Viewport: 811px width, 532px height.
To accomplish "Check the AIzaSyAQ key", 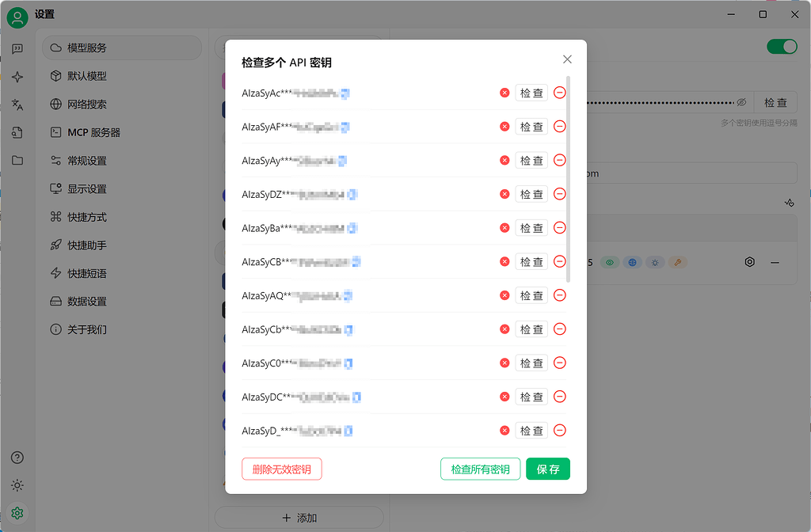I will [x=531, y=296].
